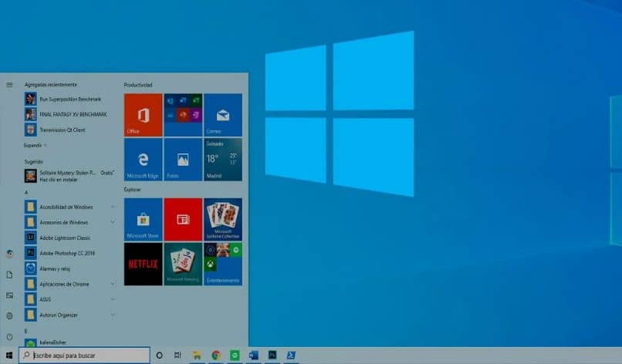
Task: Click the power button in Start
Action: [9, 337]
